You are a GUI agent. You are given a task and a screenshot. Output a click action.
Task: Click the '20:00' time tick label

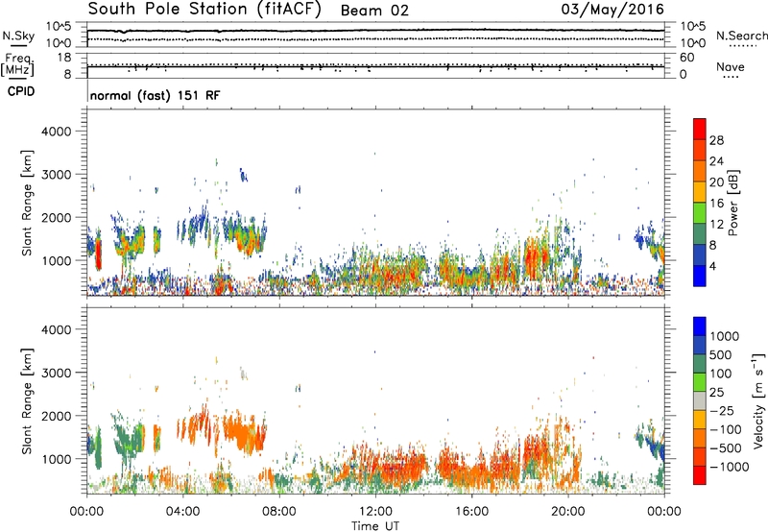pos(568,512)
